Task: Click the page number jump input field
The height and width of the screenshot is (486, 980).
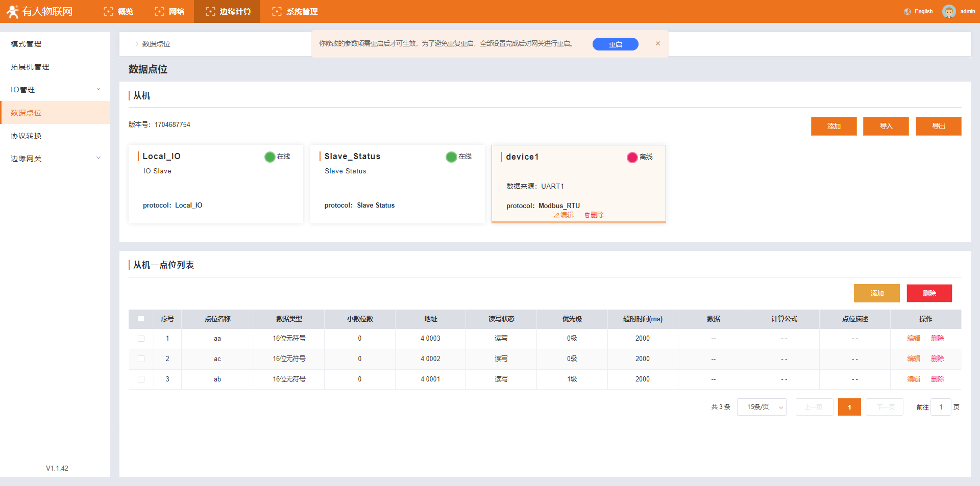Action: point(941,407)
